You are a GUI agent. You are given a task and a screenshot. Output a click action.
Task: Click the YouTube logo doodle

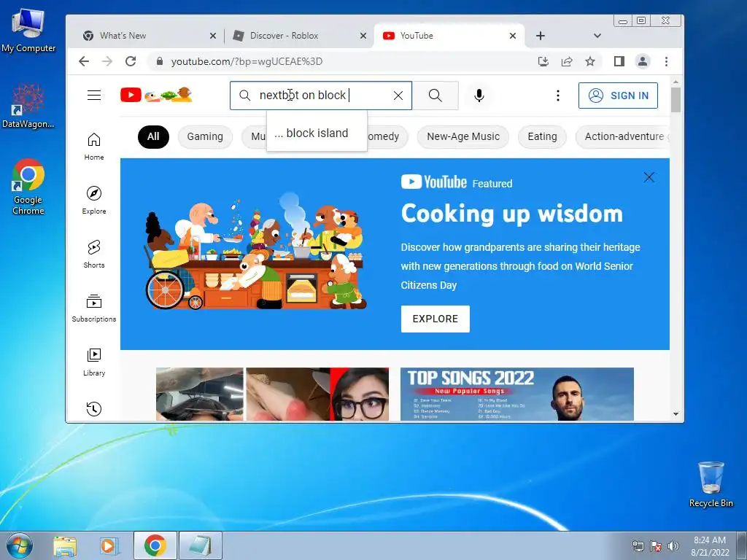click(156, 95)
